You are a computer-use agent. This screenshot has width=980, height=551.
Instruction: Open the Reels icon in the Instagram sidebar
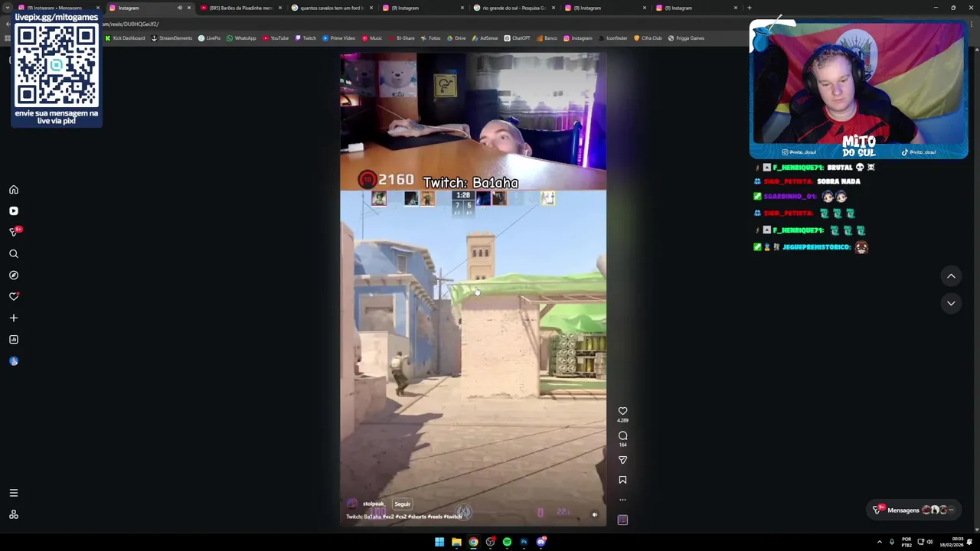click(14, 211)
